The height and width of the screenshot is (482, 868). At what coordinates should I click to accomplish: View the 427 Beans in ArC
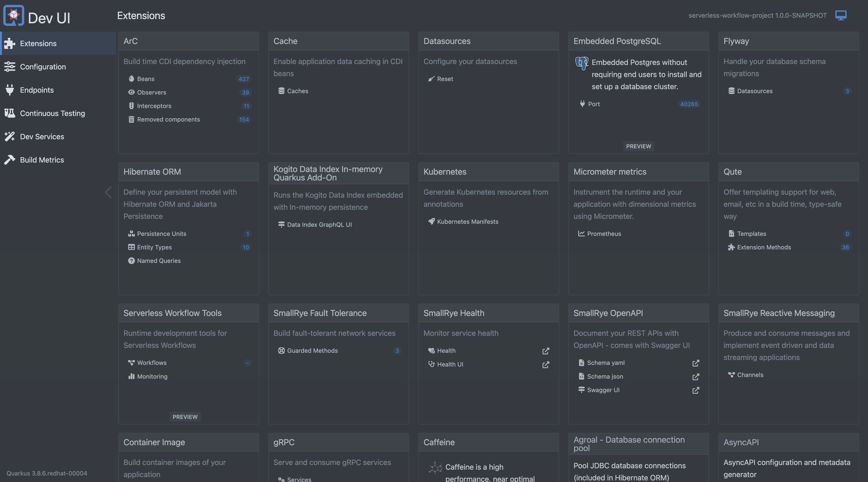[x=146, y=78]
